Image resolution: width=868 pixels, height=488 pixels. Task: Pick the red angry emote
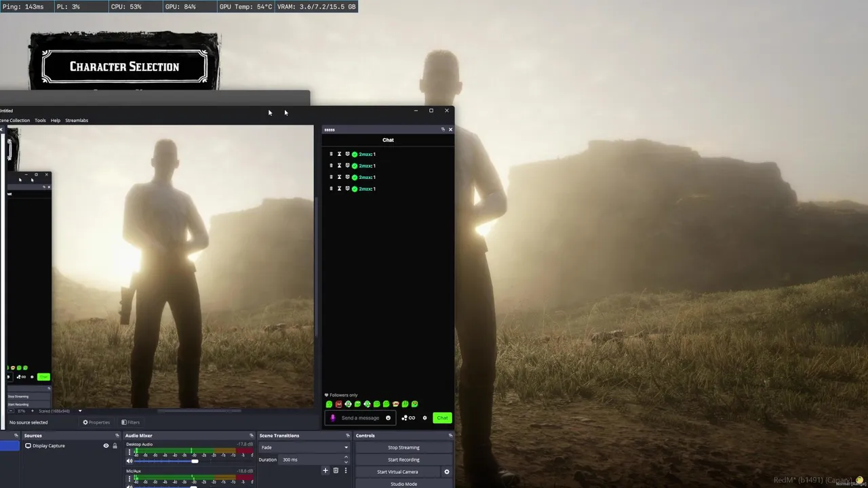click(338, 404)
